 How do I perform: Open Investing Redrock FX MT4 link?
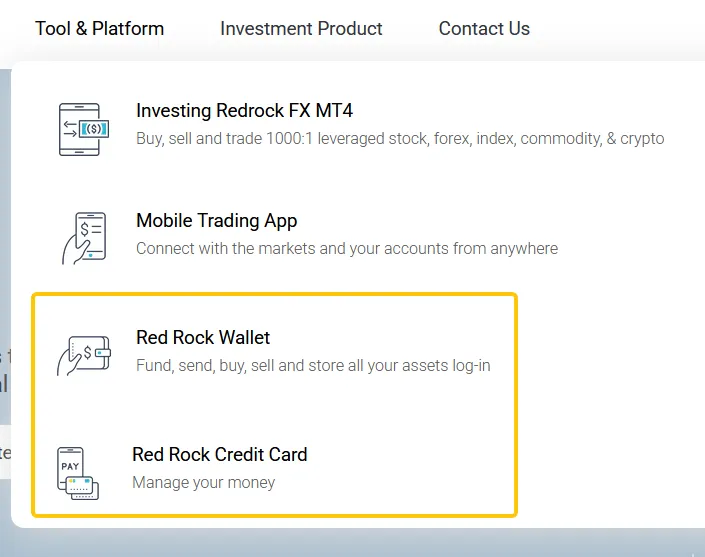click(x=244, y=111)
